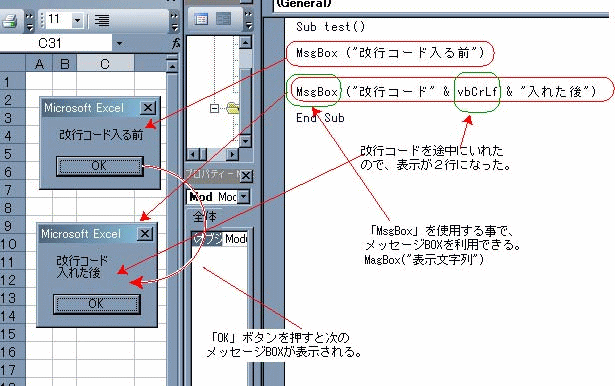
Task: Open the Mod object dropdown in Properties
Action: tap(244, 197)
